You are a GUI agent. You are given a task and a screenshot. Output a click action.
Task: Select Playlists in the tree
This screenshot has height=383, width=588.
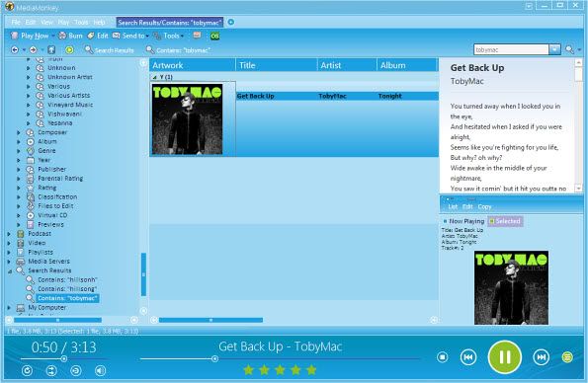[41, 252]
